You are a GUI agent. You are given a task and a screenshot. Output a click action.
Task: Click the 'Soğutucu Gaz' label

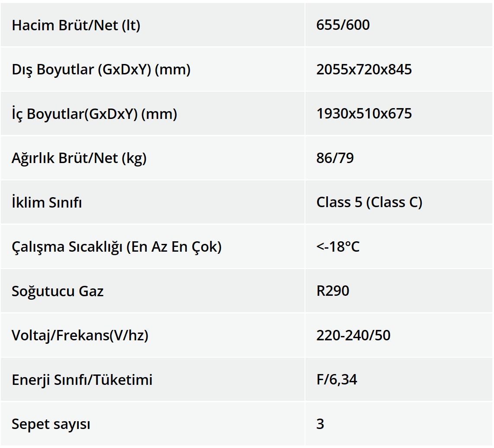(x=58, y=291)
